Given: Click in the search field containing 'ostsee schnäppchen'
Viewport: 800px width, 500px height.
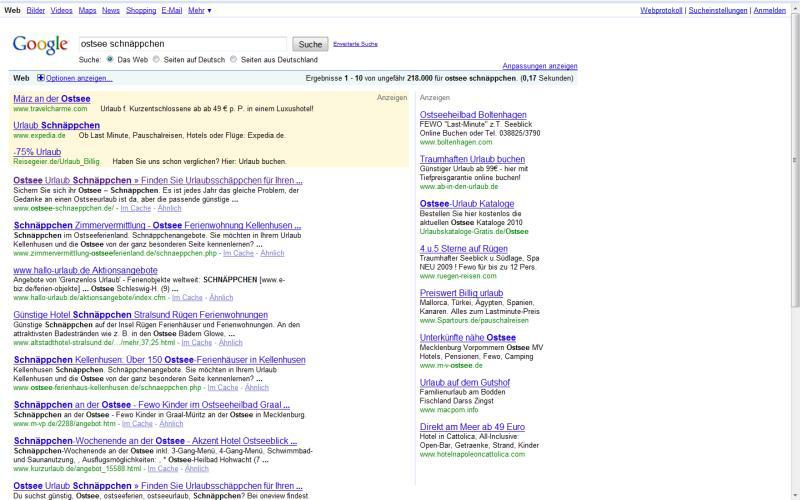Looking at the screenshot, I should click(183, 44).
